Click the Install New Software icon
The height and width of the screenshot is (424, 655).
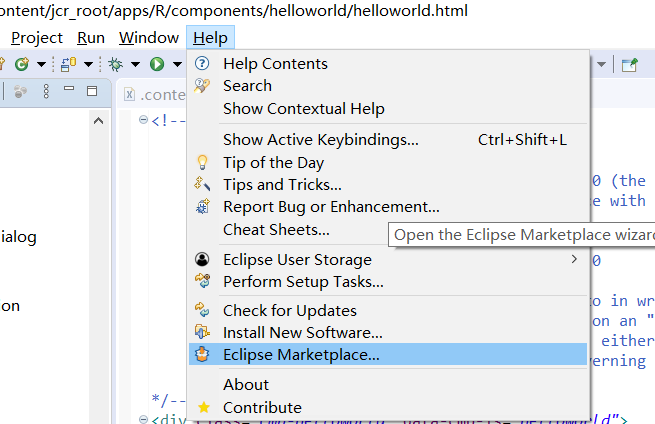pyautogui.click(x=202, y=332)
